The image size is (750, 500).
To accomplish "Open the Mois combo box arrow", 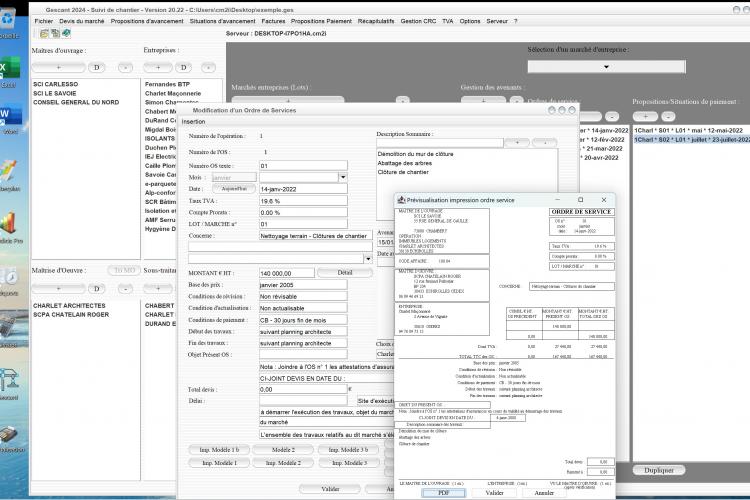I will [x=342, y=178].
